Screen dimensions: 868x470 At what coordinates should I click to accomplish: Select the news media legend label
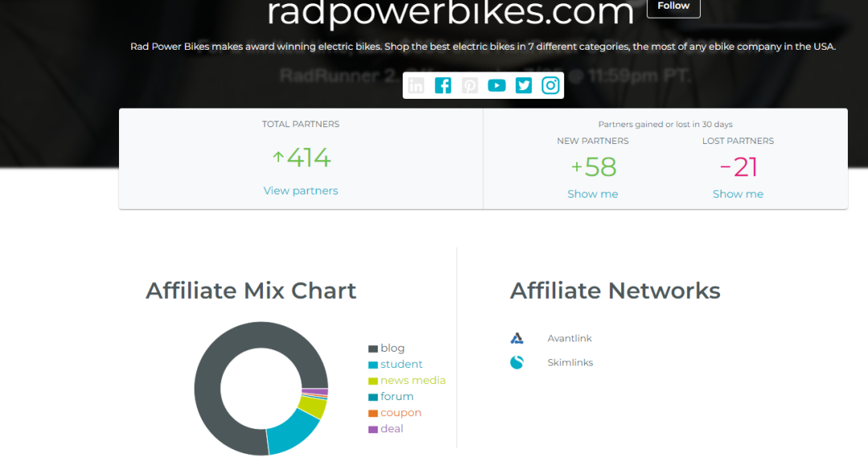[413, 380]
